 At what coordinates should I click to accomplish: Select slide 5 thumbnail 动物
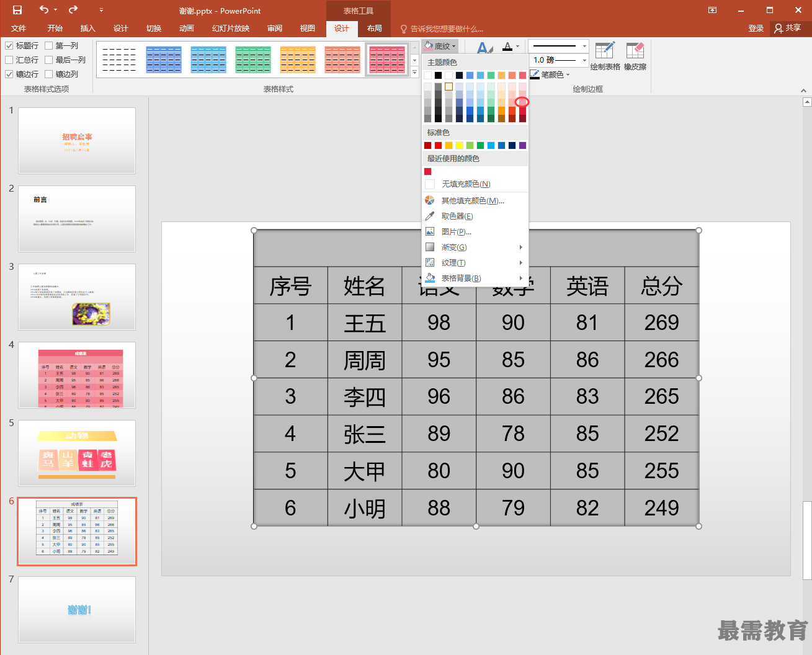click(x=77, y=453)
